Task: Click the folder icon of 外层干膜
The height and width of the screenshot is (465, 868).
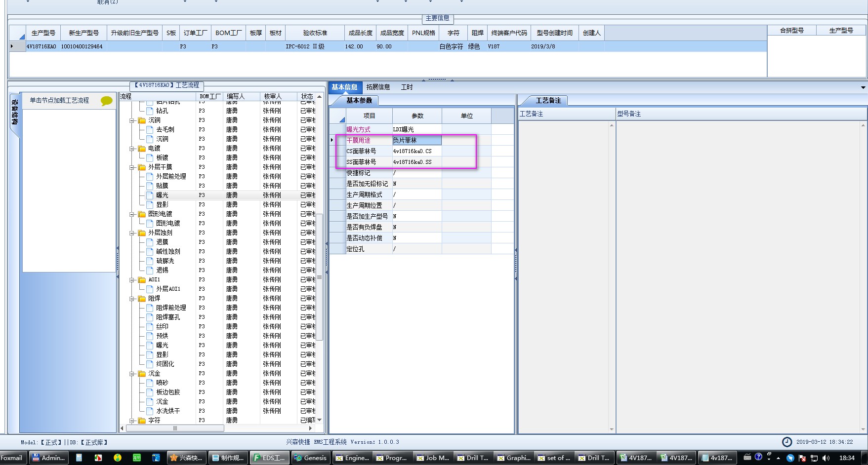Action: 142,167
